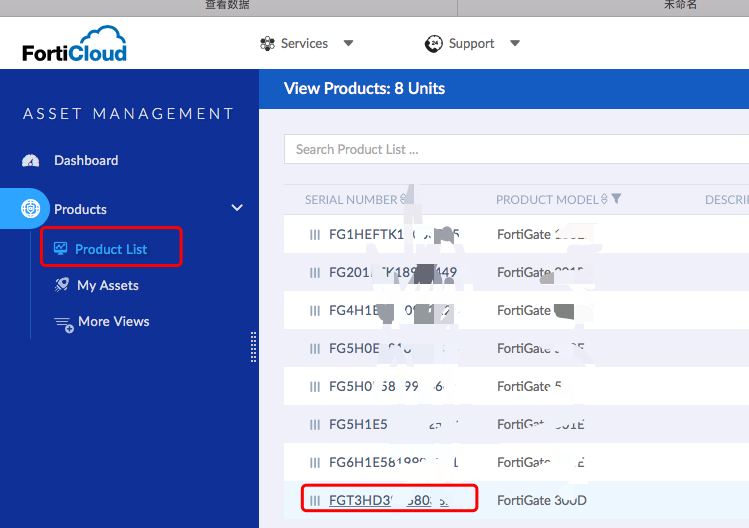The image size is (749, 528).
Task: Open the FGT3HD3 serial number link
Action: tap(388, 500)
